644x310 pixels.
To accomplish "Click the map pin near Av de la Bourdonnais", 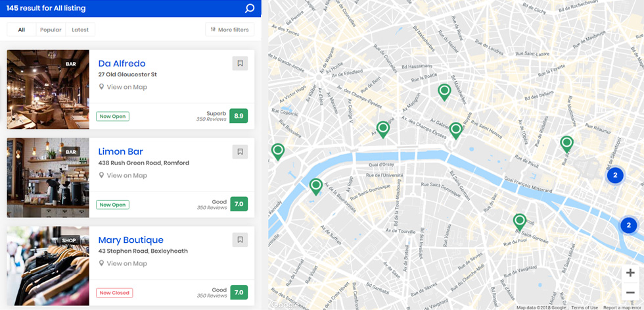I will (x=315, y=187).
